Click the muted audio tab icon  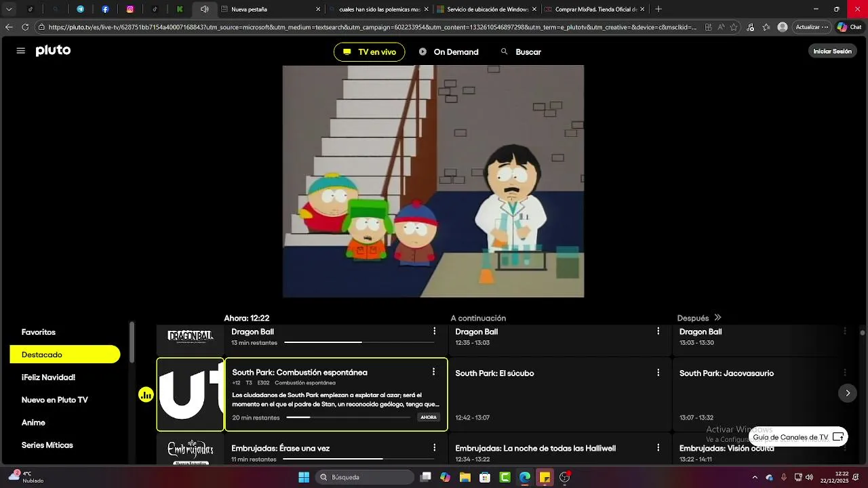(x=204, y=9)
